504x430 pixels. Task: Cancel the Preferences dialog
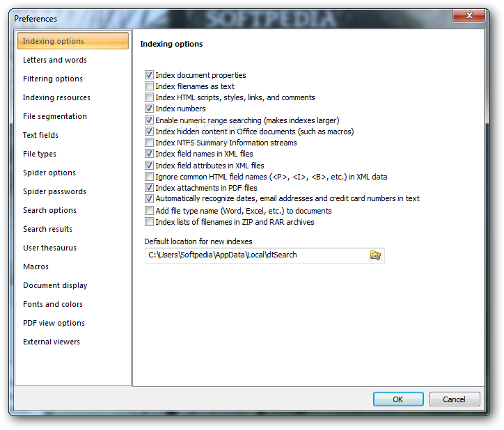pos(455,399)
